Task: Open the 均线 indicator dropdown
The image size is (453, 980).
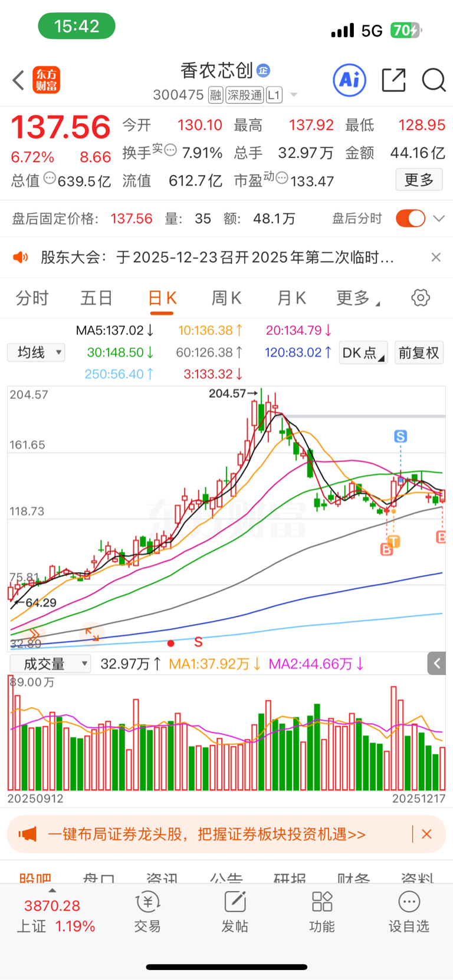Action: coord(36,352)
